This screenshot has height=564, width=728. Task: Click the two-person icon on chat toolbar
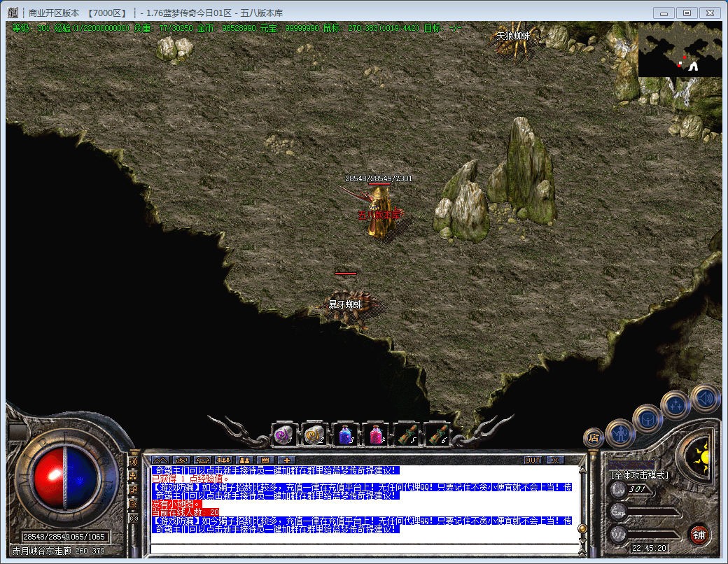pos(245,460)
